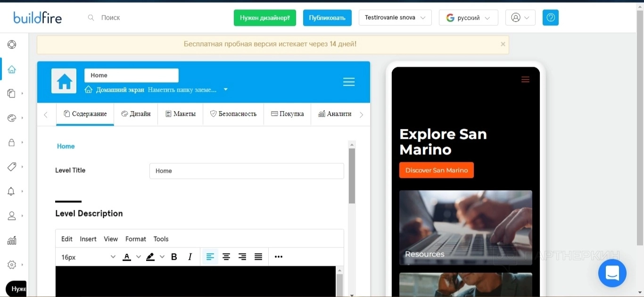
Task: Move tabs right with the arrow
Action: (362, 115)
